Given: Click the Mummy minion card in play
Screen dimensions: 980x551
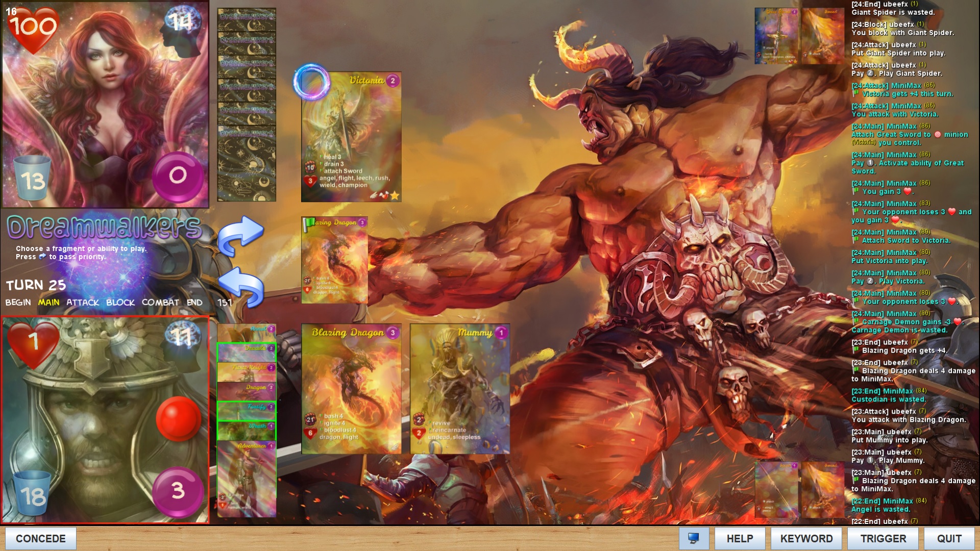Looking at the screenshot, I should click(459, 389).
